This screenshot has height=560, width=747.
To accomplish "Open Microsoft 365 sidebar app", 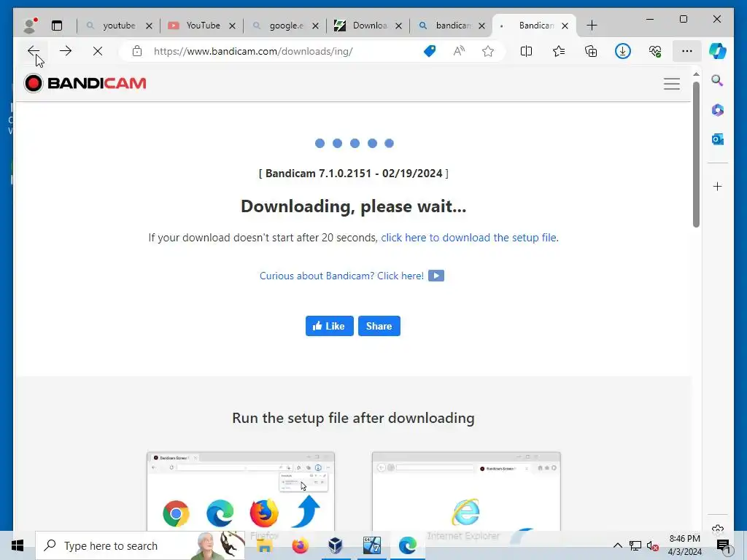I will pyautogui.click(x=718, y=110).
